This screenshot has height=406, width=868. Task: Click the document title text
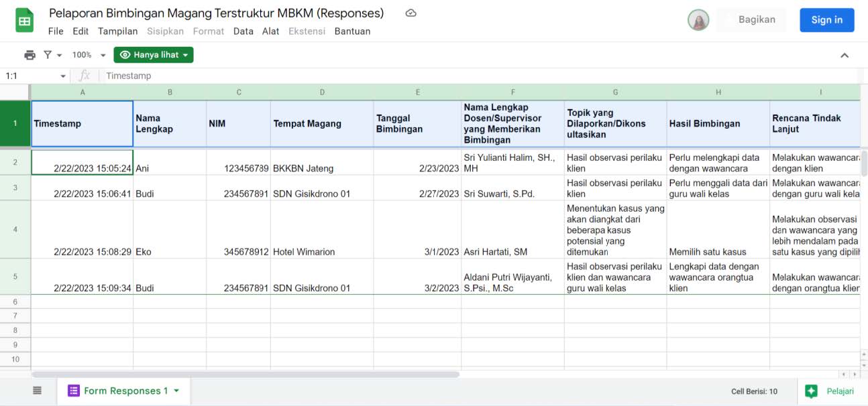click(x=217, y=13)
